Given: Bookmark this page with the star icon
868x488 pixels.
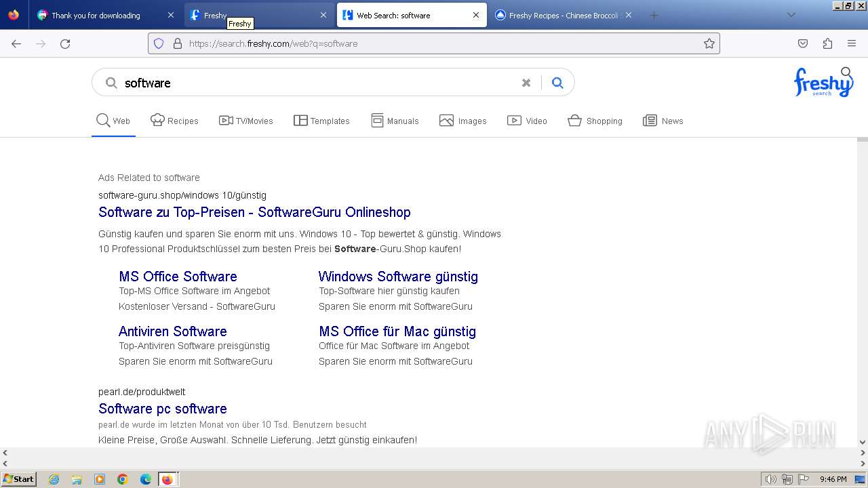Looking at the screenshot, I should tap(709, 43).
